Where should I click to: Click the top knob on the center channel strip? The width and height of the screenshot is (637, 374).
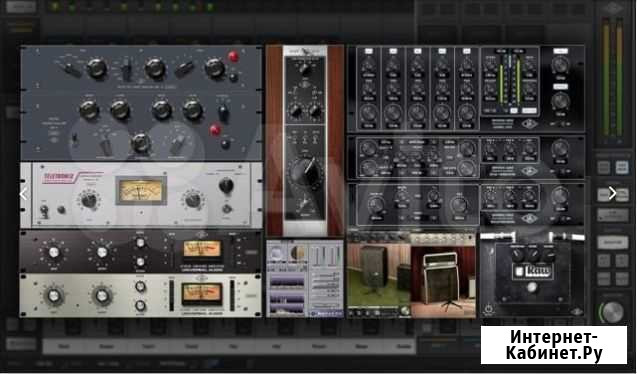pos(305,69)
